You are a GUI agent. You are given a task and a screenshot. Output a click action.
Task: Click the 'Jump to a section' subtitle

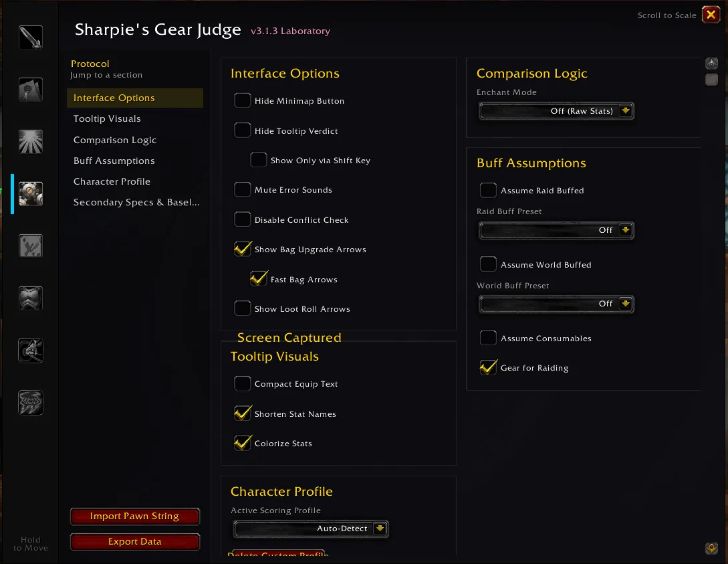106,75
